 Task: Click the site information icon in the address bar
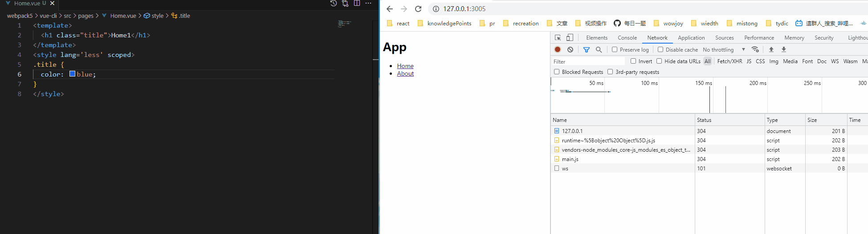click(436, 9)
